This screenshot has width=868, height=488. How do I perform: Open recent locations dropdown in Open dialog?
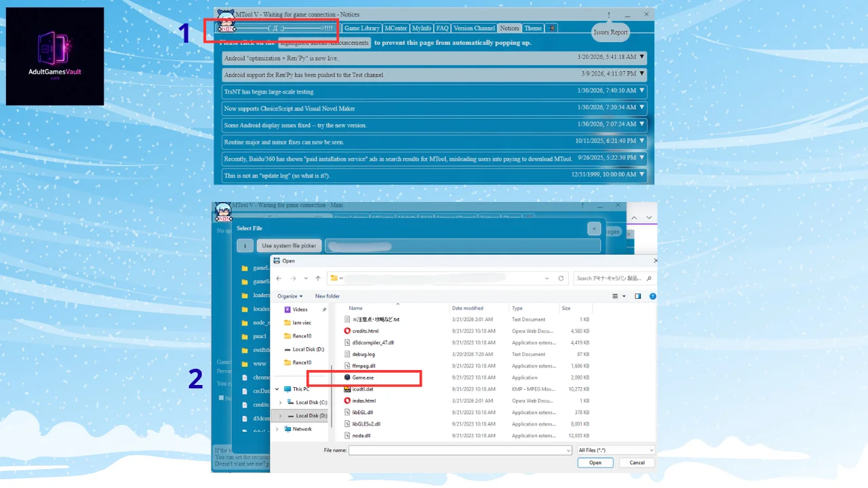(x=306, y=279)
